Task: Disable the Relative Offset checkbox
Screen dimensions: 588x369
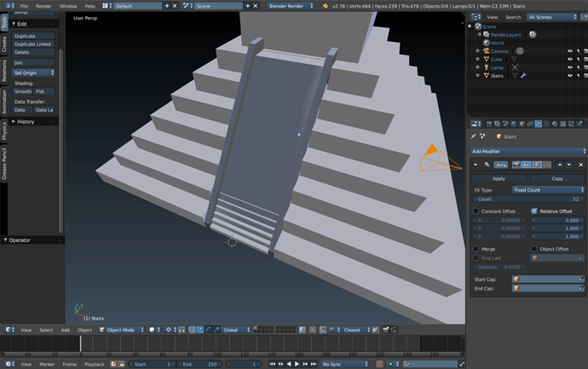Action: pyautogui.click(x=534, y=210)
